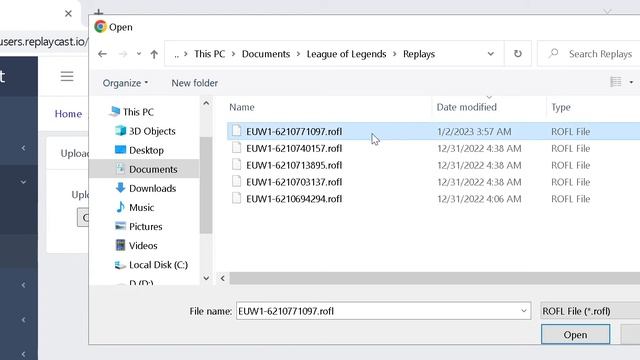Screen dimensions: 640x360
Task: Select file EUW1-6210713895.rofl
Action: click(294, 165)
